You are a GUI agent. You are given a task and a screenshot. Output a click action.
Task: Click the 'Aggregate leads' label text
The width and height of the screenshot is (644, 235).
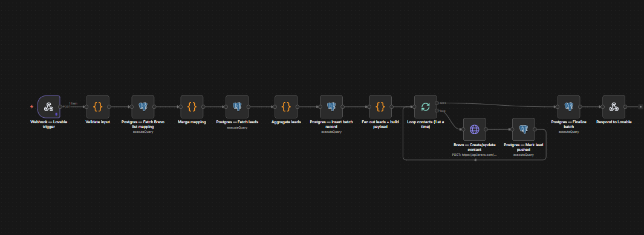click(x=286, y=122)
